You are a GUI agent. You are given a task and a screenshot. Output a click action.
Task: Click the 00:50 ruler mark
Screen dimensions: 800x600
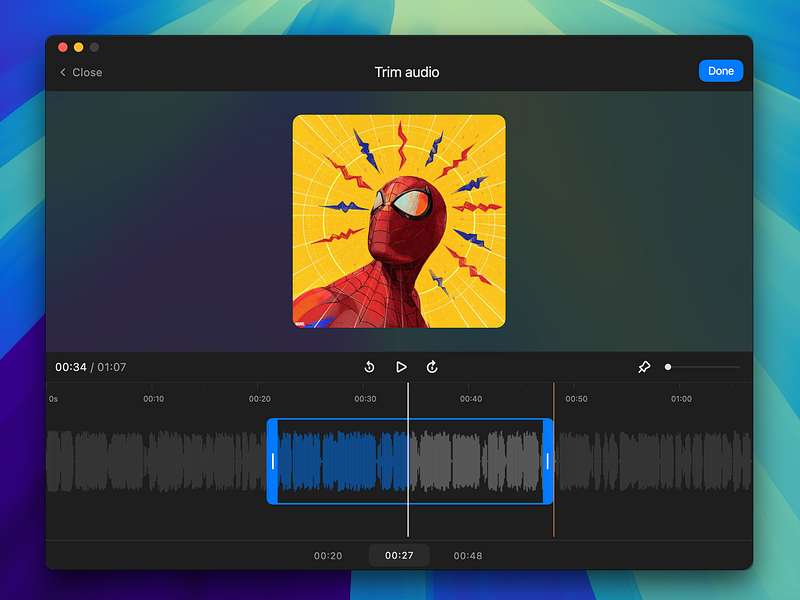click(x=577, y=399)
